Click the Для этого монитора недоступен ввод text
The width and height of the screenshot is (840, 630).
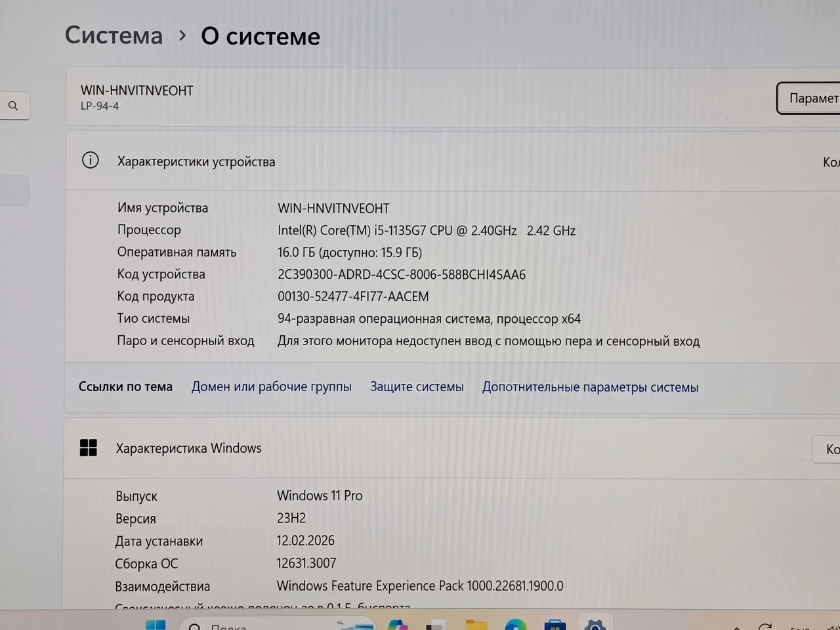click(488, 341)
